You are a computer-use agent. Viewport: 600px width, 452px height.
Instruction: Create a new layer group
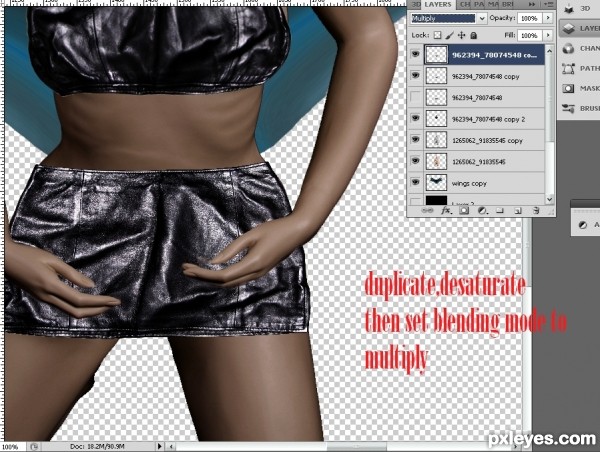[x=500, y=210]
